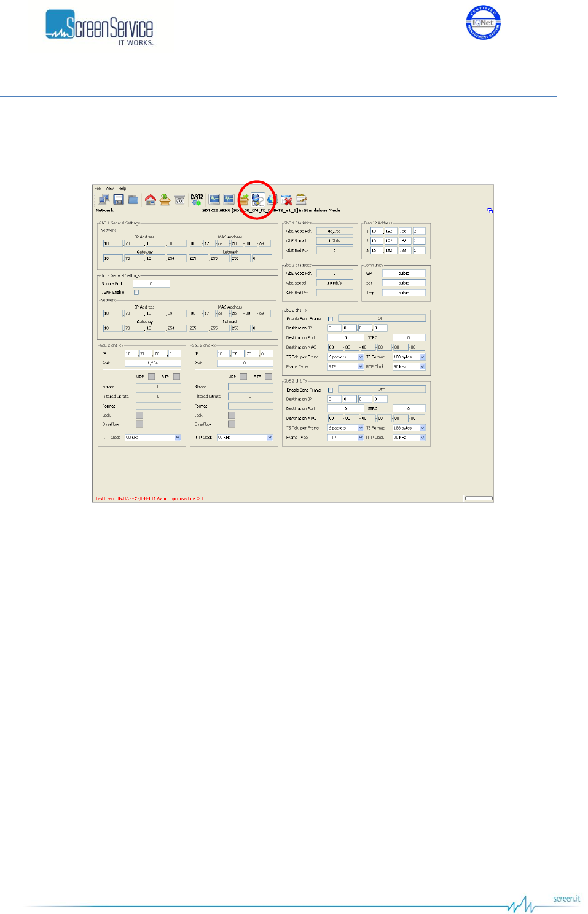Open the View menu
588x914 pixels.
point(109,189)
